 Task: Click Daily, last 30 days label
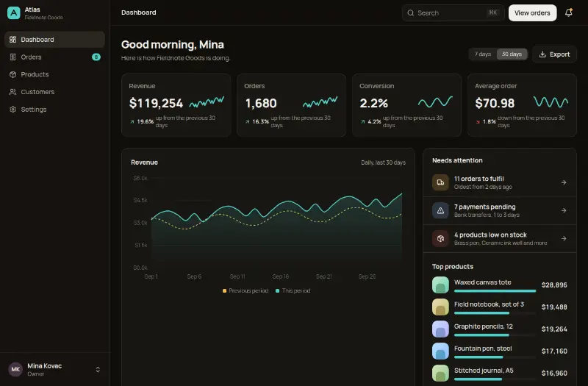point(383,162)
